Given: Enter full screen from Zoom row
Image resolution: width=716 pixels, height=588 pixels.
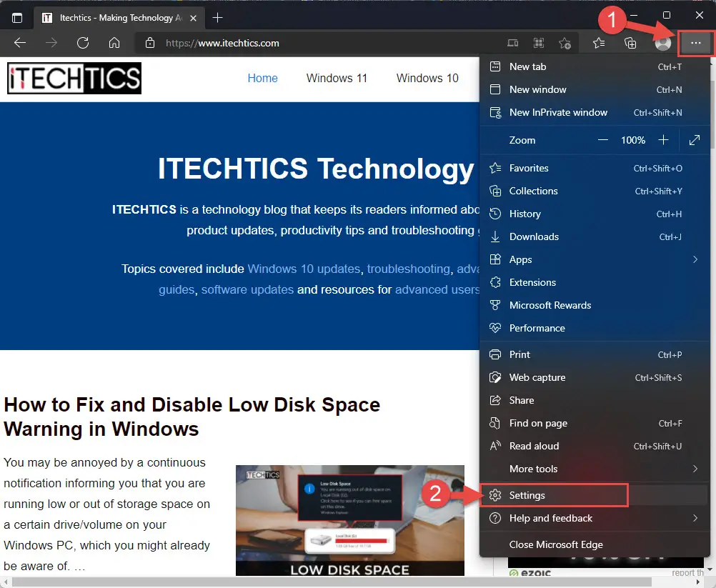Looking at the screenshot, I should coord(694,140).
